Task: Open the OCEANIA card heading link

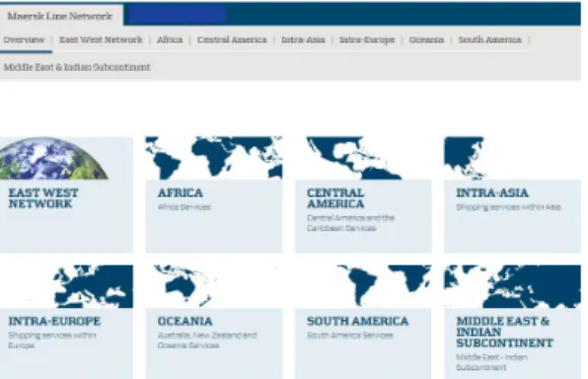Action: click(184, 321)
